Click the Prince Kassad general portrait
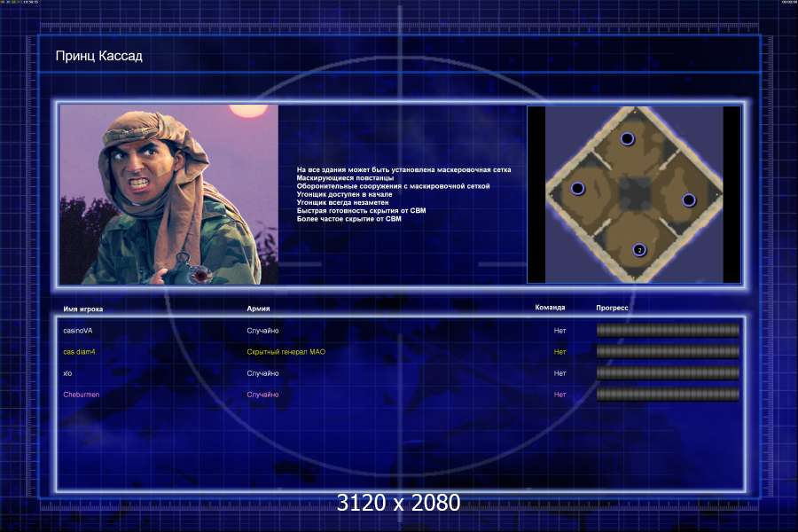798x532 pixels. point(168,195)
